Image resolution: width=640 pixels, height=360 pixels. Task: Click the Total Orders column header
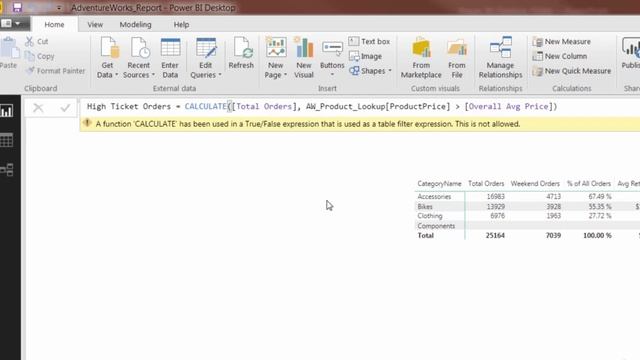pos(486,184)
